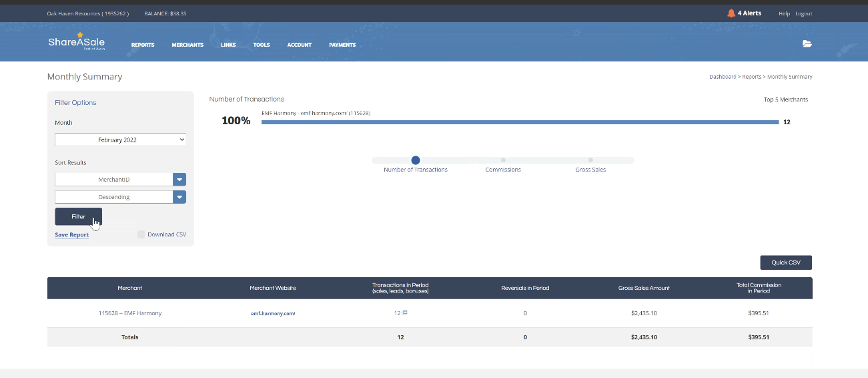The image size is (868, 378).
Task: Click Oak Haven Resources account name
Action: pos(87,13)
